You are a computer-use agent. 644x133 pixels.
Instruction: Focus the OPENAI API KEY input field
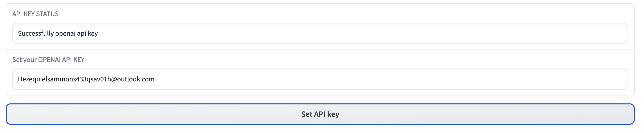coord(320,79)
